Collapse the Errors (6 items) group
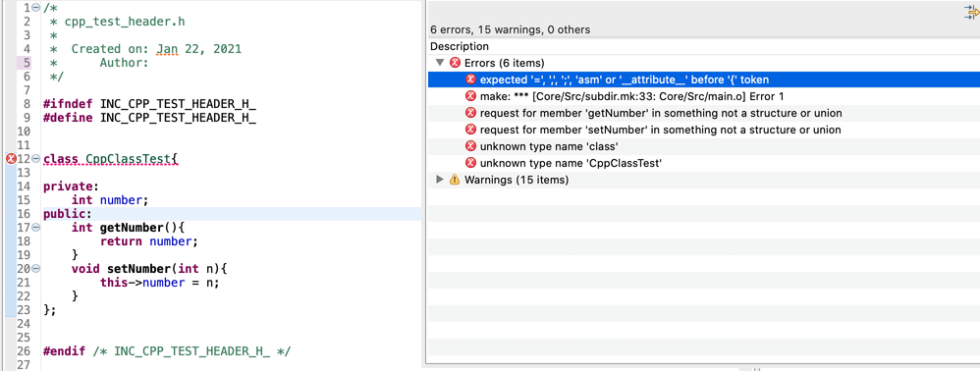The image size is (980, 371). click(439, 63)
